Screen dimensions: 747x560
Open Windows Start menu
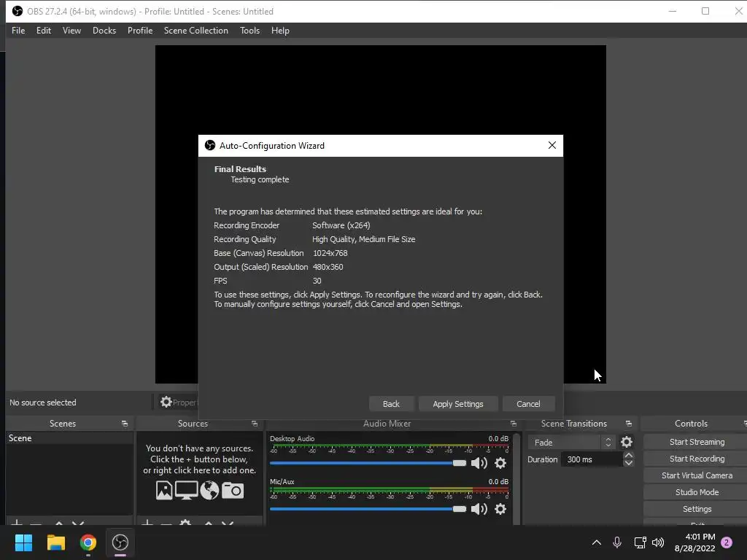23,542
